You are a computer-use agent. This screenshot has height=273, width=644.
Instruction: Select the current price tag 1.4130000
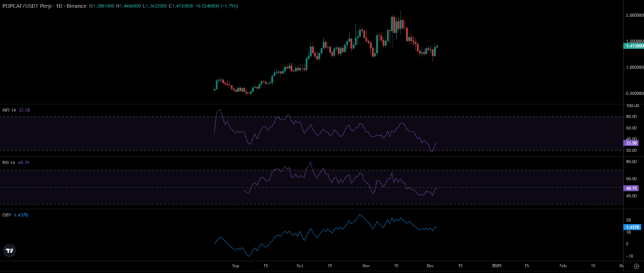click(x=633, y=47)
